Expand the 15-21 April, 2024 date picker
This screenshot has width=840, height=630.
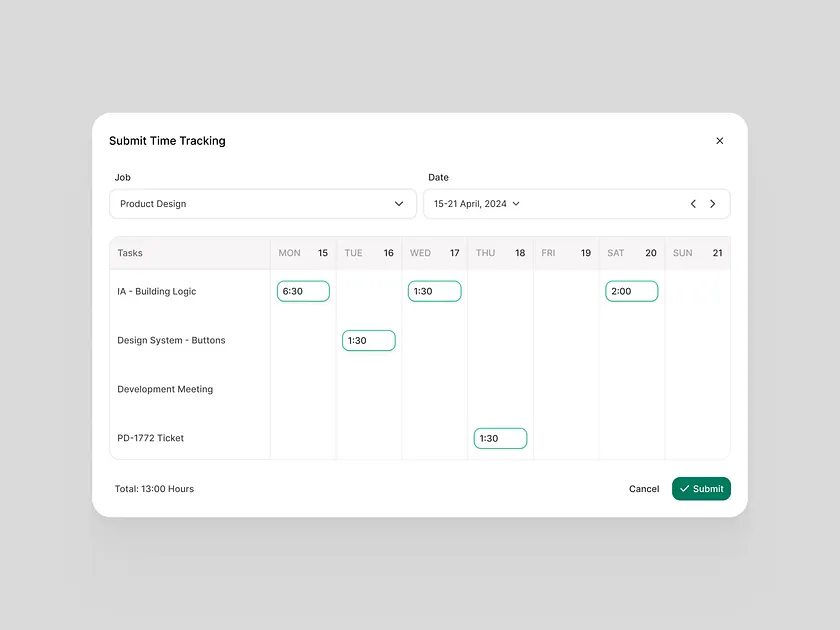[477, 204]
